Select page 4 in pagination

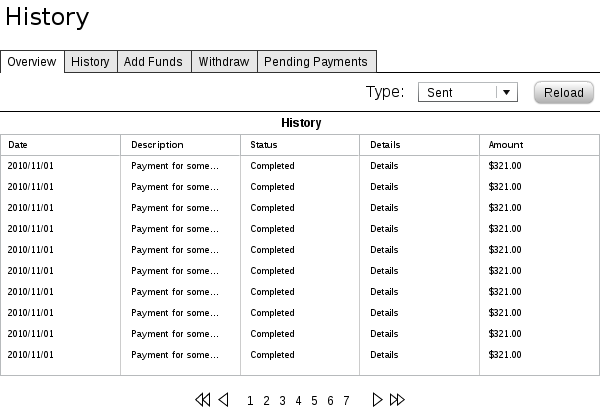[298, 401]
